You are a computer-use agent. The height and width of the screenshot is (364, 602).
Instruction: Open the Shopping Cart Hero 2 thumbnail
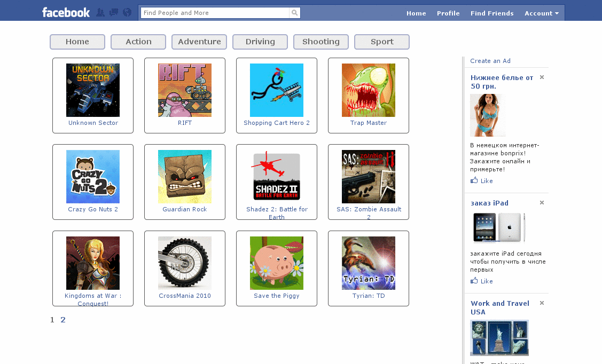tap(277, 90)
